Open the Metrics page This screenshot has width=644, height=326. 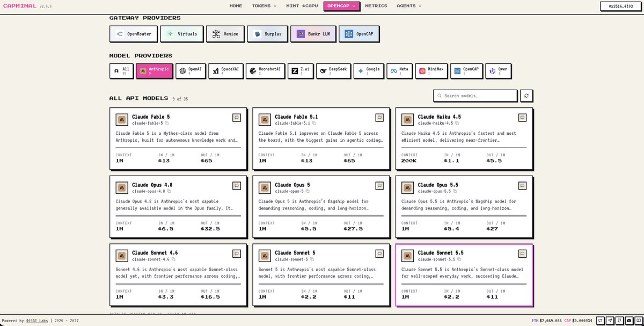(x=376, y=6)
